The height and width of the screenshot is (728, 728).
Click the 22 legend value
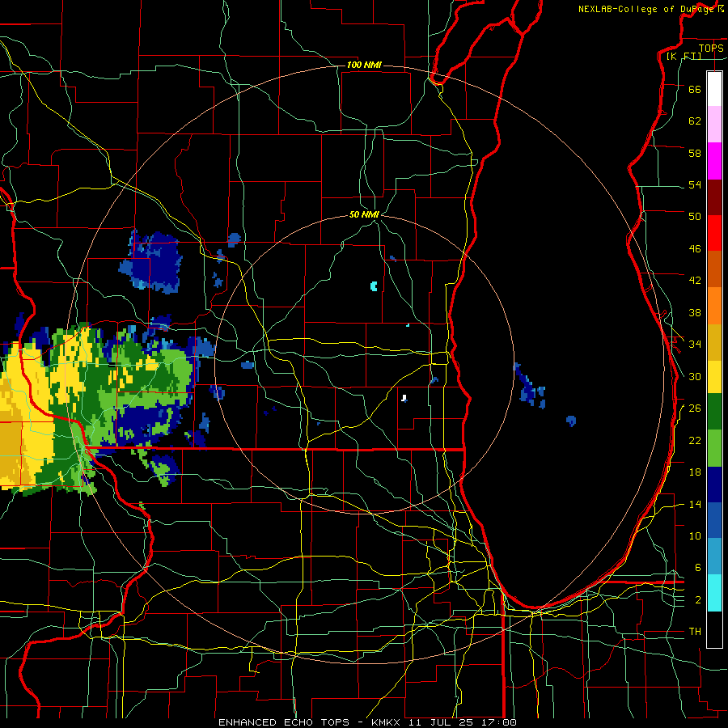pos(695,440)
